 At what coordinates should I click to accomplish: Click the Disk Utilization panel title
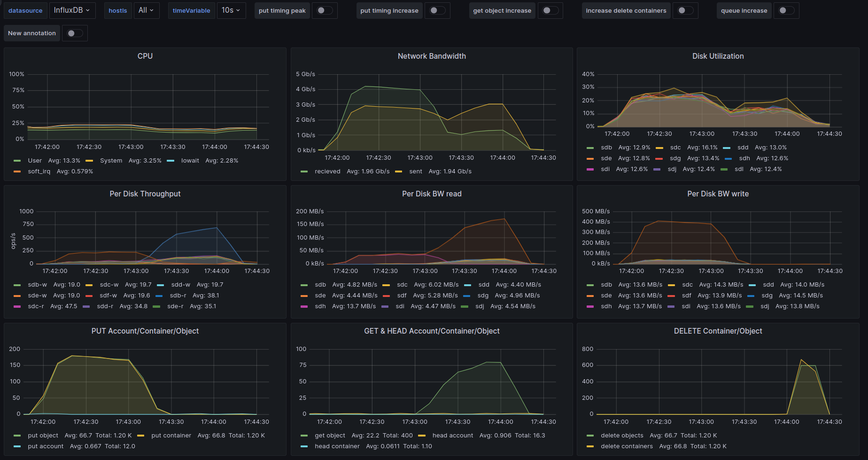coord(718,56)
